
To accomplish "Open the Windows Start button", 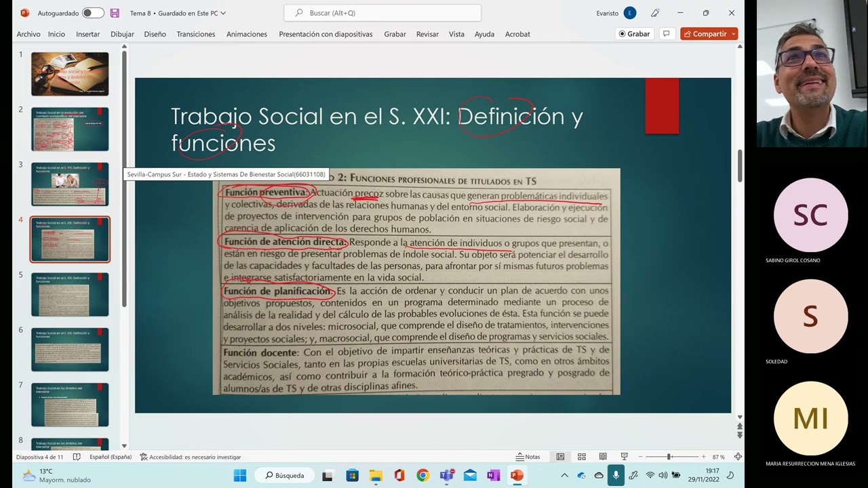I will [240, 475].
